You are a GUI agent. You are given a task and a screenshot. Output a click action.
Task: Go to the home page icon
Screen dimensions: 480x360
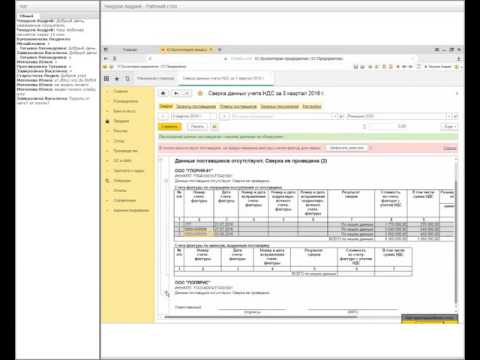163,93
